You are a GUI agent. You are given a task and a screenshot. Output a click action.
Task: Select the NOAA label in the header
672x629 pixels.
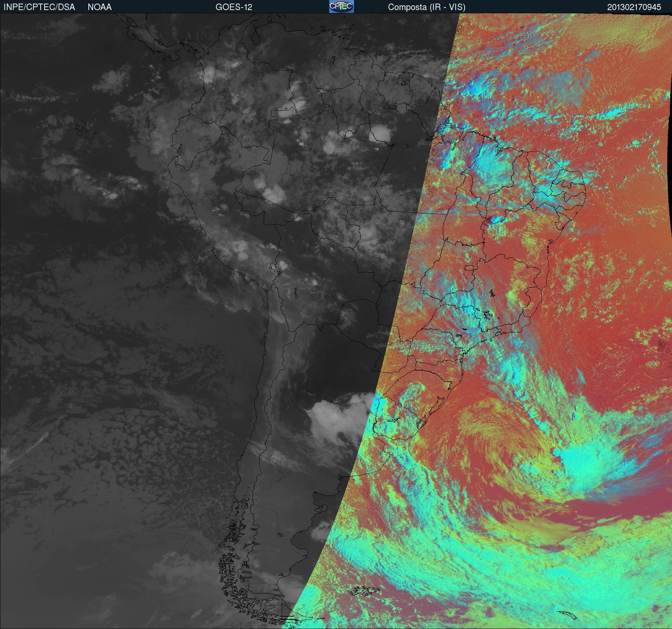100,7
